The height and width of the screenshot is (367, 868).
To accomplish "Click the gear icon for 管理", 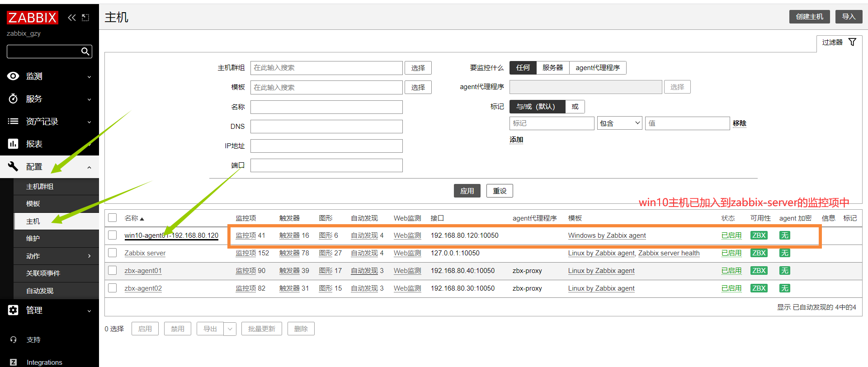I will [x=13, y=310].
